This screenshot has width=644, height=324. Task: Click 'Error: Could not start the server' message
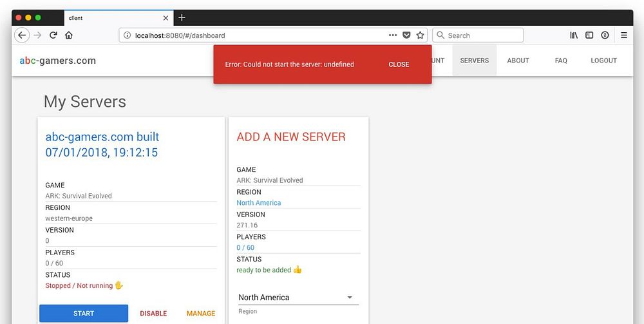[x=290, y=64]
